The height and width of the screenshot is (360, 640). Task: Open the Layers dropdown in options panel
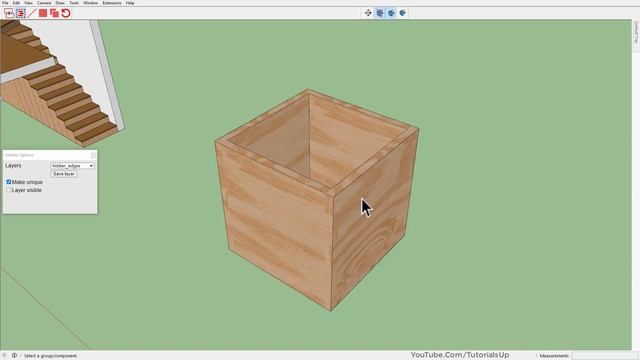[x=72, y=166]
